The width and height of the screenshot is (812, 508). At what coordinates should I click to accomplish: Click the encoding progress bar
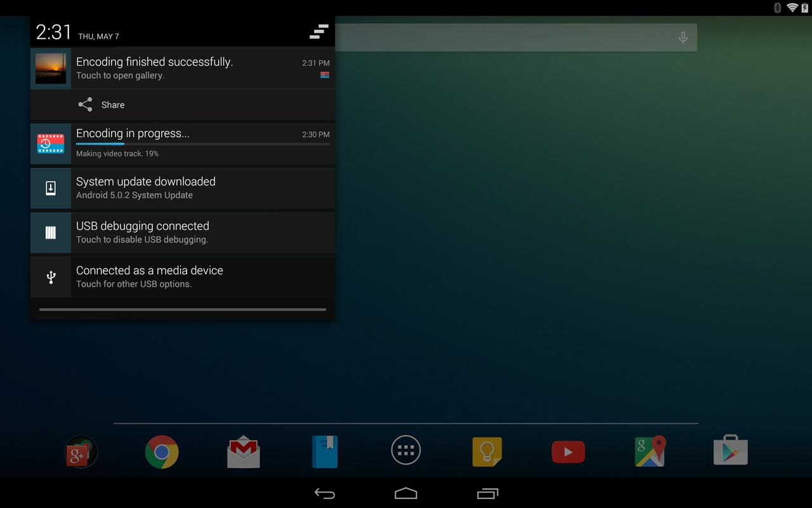click(x=203, y=144)
